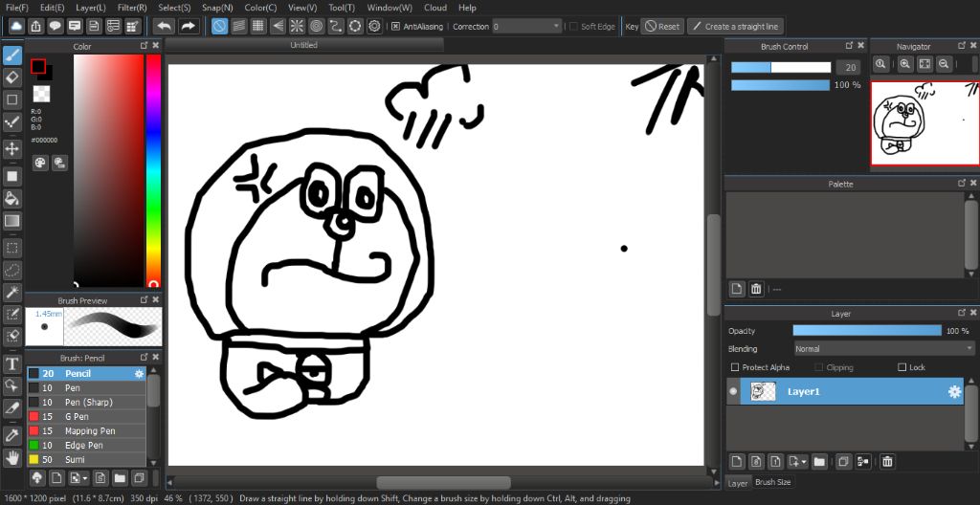Open the File(F) menu
Screen dimensions: 980x505
click(x=16, y=8)
